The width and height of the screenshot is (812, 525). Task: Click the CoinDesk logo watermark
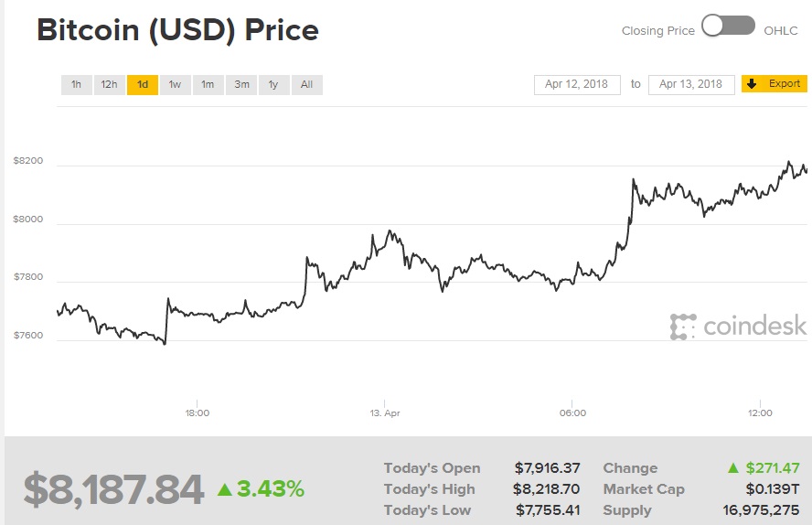(738, 326)
